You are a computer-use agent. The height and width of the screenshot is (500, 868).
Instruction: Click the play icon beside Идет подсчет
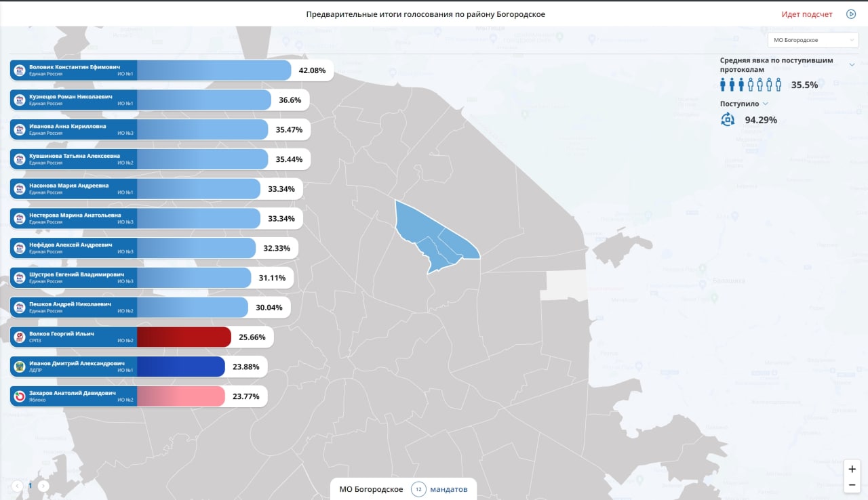[x=851, y=14]
